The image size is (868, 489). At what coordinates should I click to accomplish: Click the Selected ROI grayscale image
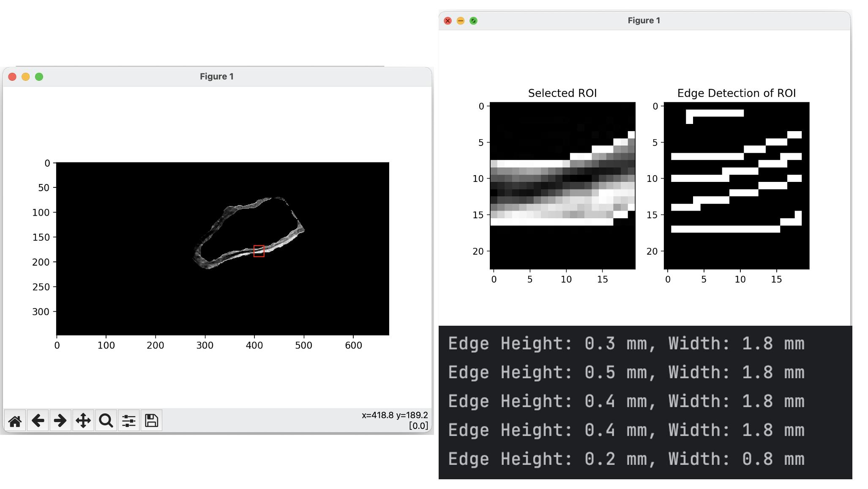562,185
